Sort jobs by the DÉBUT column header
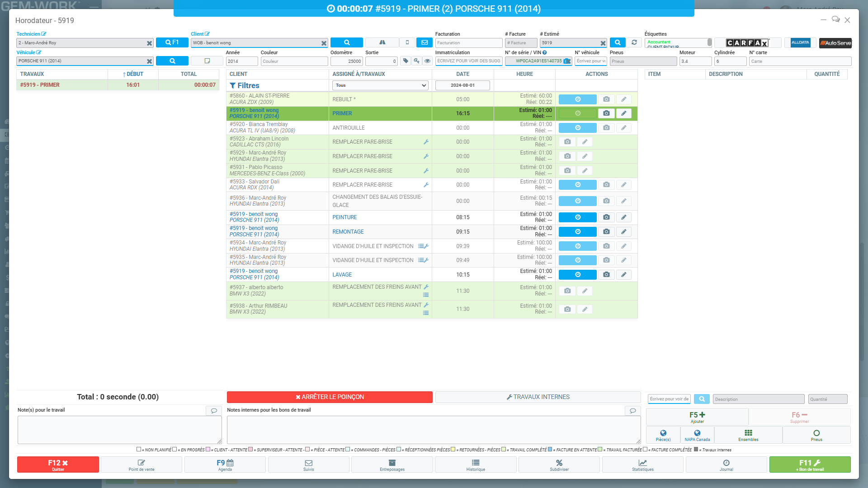 pos(133,74)
